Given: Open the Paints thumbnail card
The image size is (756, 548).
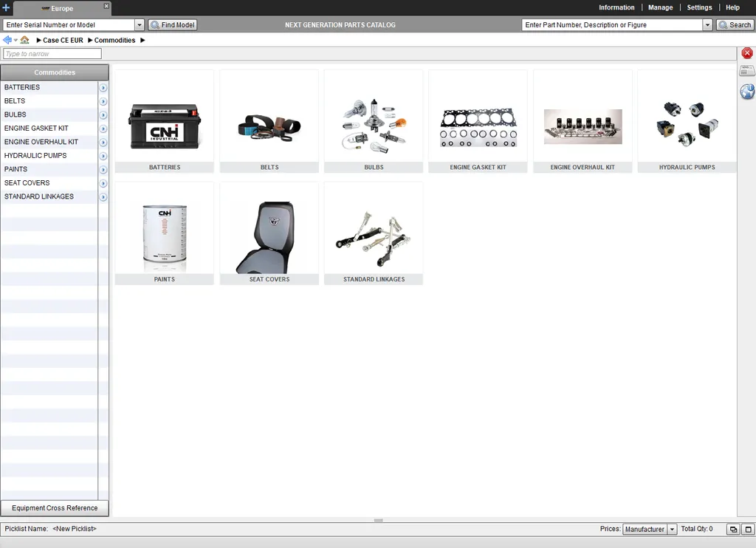Looking at the screenshot, I should tap(165, 233).
